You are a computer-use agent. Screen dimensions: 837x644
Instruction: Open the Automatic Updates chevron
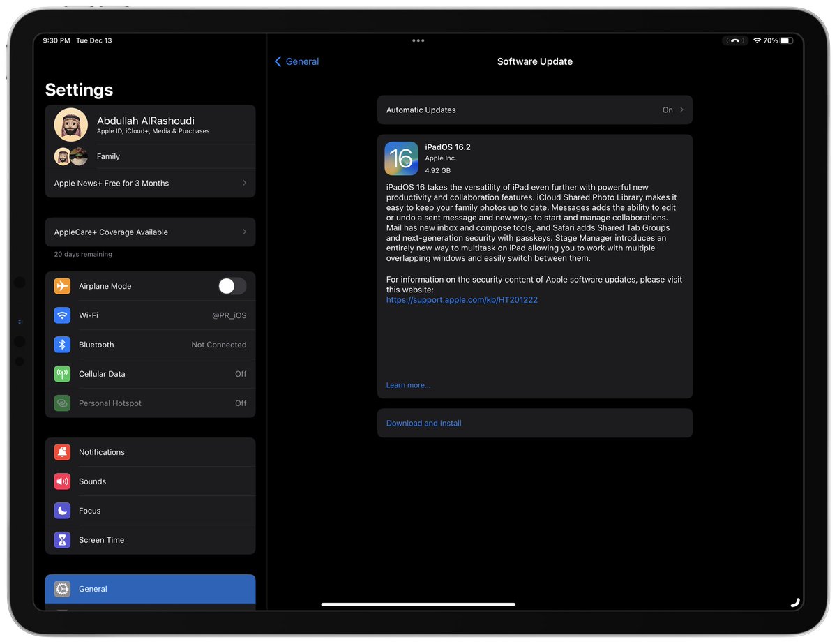click(x=681, y=110)
